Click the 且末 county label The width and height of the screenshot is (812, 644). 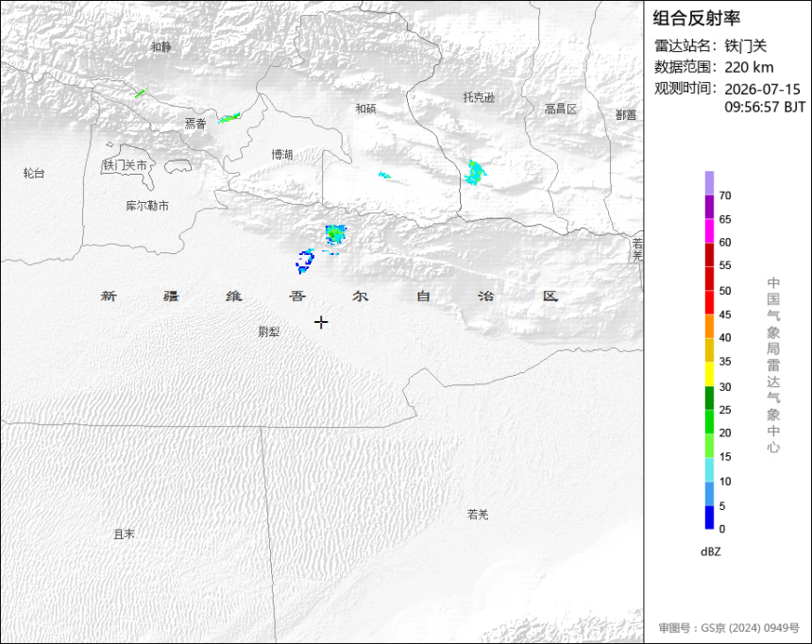pos(124,534)
